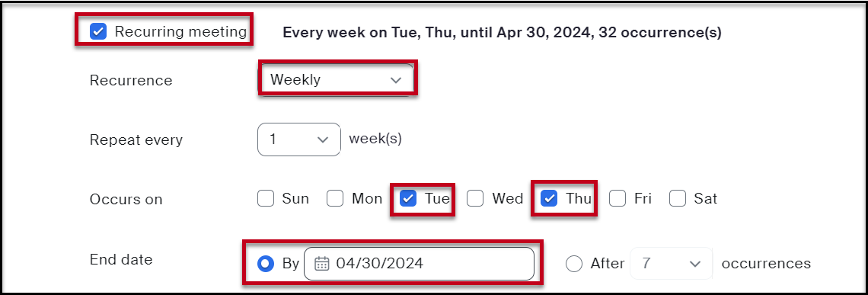The image size is (868, 295).
Task: Open the Repeat every week(s) dropdown
Action: (x=299, y=139)
